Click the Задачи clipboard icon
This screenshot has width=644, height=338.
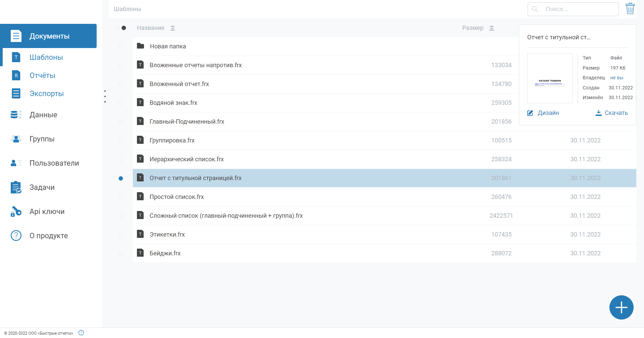(x=16, y=187)
